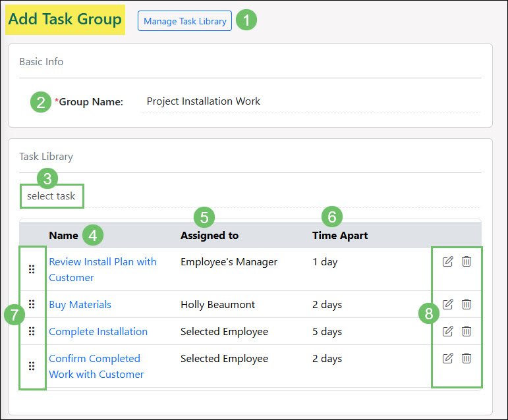The image size is (508, 420).
Task: Edit the Buy Materials task
Action: (x=448, y=304)
